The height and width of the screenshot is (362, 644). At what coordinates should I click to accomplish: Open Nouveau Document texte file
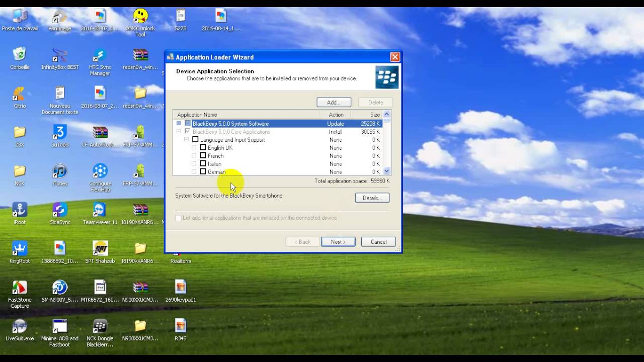pos(60,101)
